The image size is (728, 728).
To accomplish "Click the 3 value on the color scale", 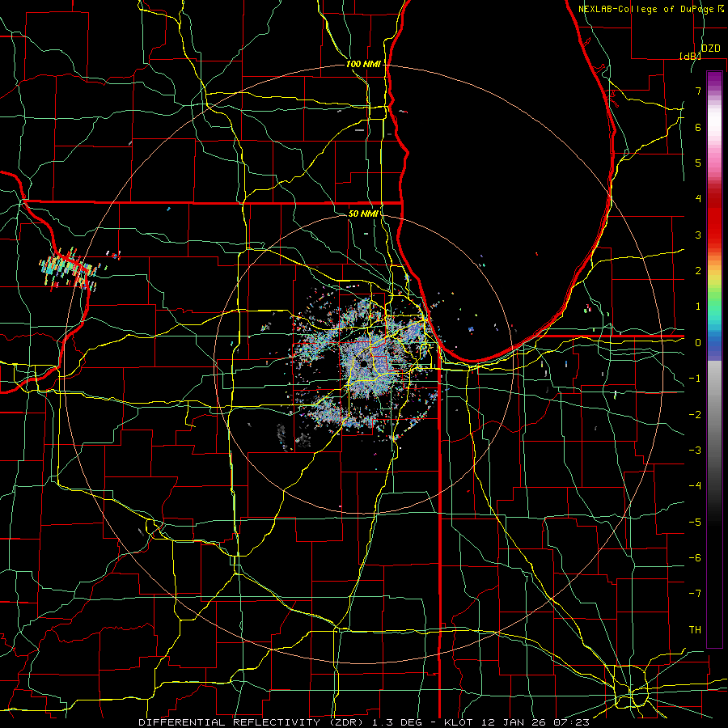I will (698, 235).
